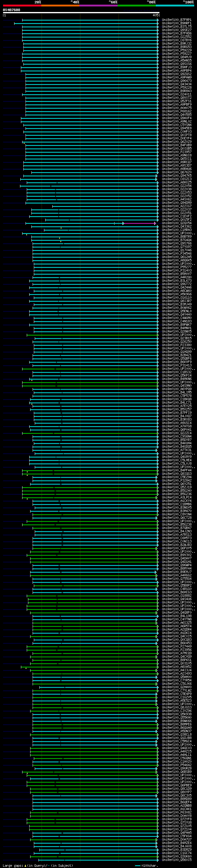
Task: Open hit UniRef100_B7FMP1
Action: 176,20
